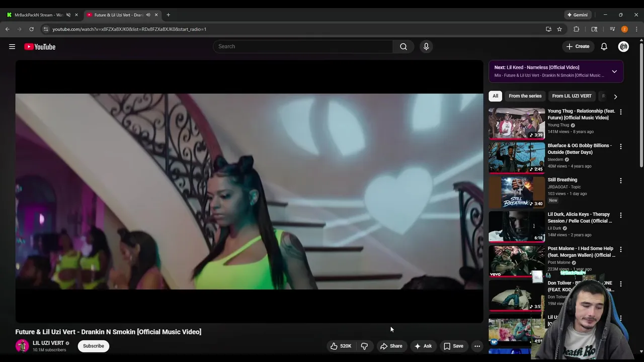The image size is (644, 362).
Task: Open Young Thug - Relationship video title
Action: pos(581,114)
